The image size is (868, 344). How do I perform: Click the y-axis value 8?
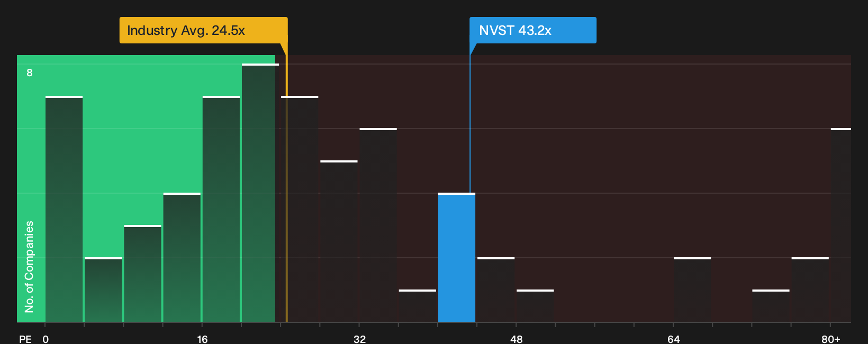coord(30,73)
